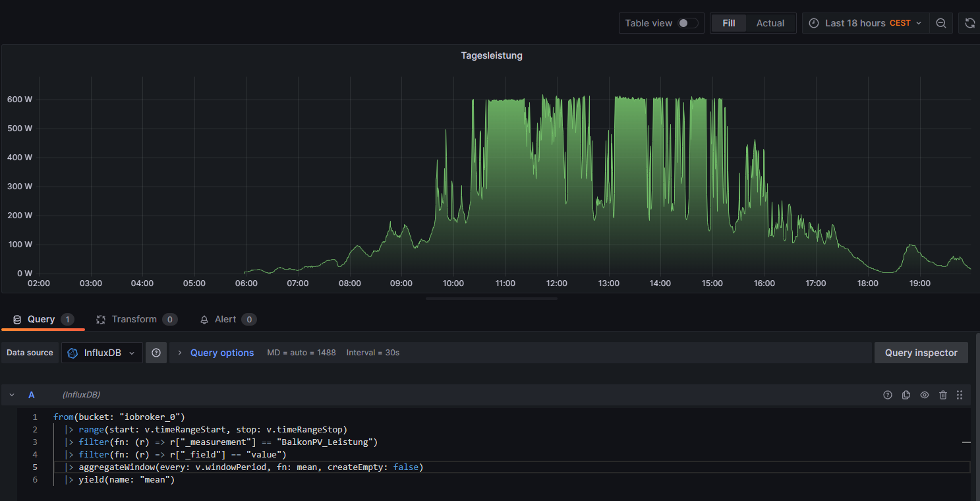Delete query A with trash icon
Image resolution: width=980 pixels, height=501 pixels.
[943, 395]
